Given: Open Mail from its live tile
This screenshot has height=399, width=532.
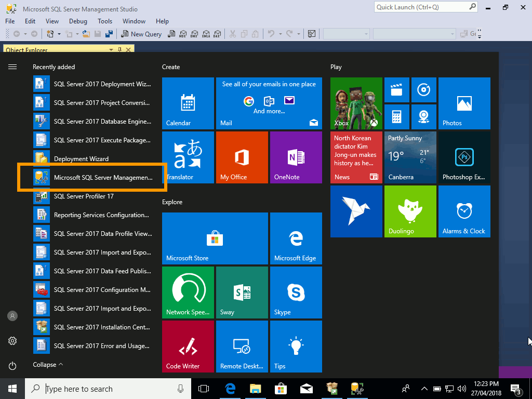Looking at the screenshot, I should tap(269, 103).
